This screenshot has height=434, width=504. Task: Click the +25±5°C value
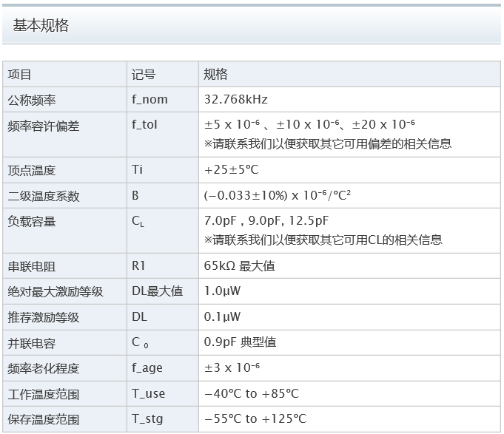pyautogui.click(x=231, y=171)
